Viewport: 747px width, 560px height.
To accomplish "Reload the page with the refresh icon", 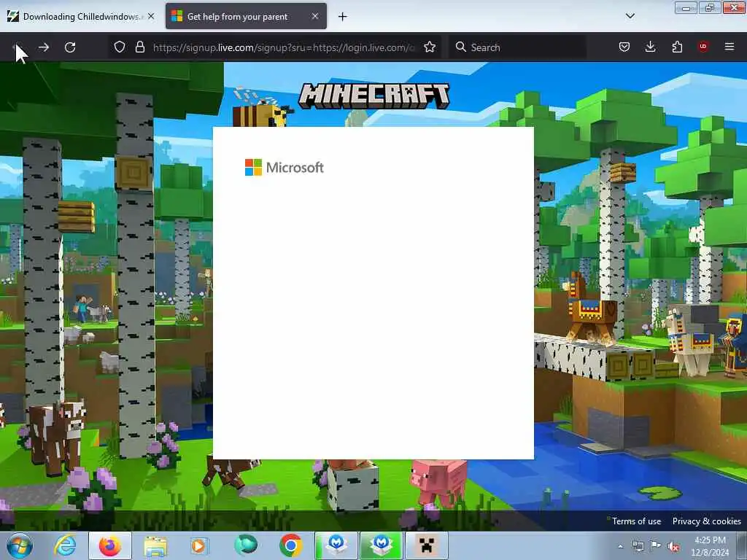I will tap(70, 47).
